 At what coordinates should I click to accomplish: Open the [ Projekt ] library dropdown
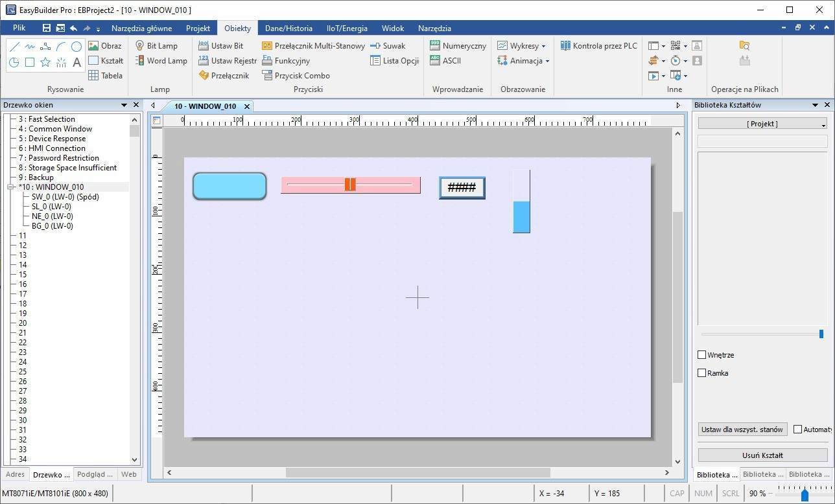click(762, 124)
